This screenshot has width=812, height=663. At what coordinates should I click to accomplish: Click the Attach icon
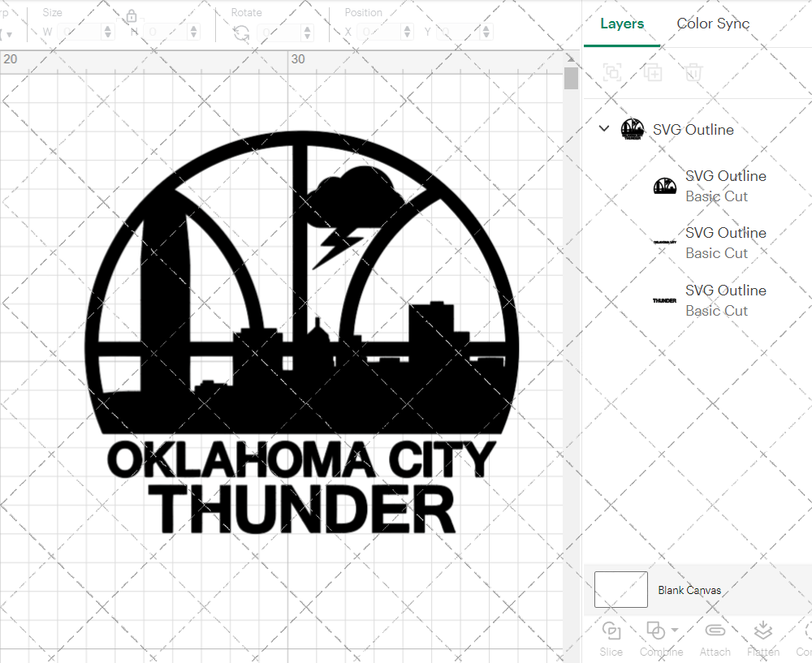(x=715, y=631)
